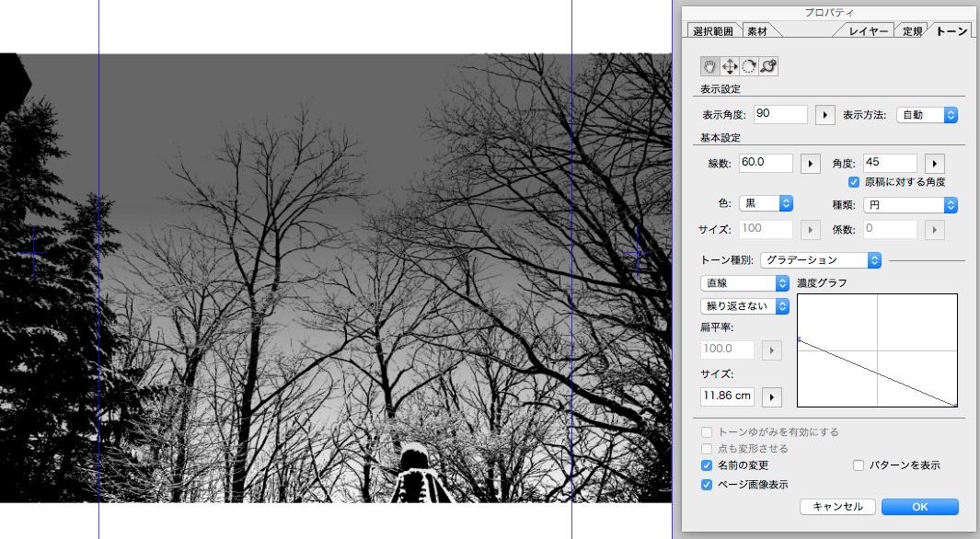The image size is (980, 539).
Task: Select the hand (grab) tool icon
Action: 709,66
